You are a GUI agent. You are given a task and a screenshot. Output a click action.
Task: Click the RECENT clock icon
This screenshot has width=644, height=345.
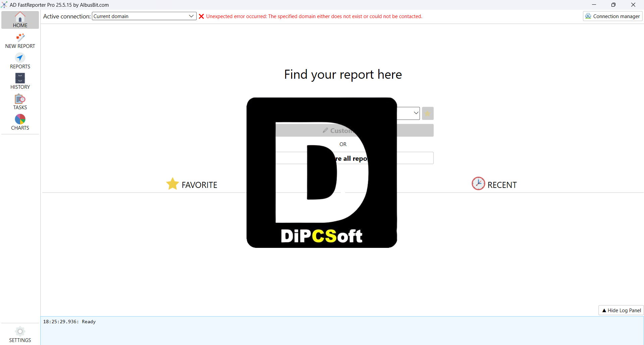478,184
